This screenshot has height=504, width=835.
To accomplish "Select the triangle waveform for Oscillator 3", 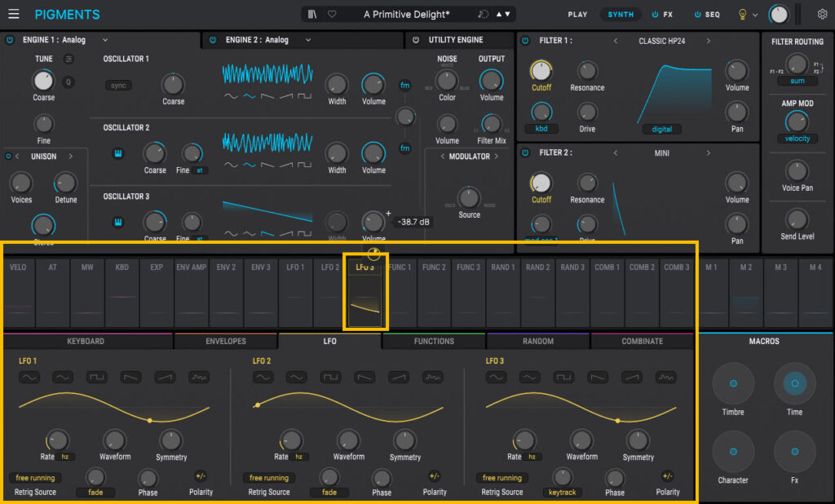I will point(249,233).
